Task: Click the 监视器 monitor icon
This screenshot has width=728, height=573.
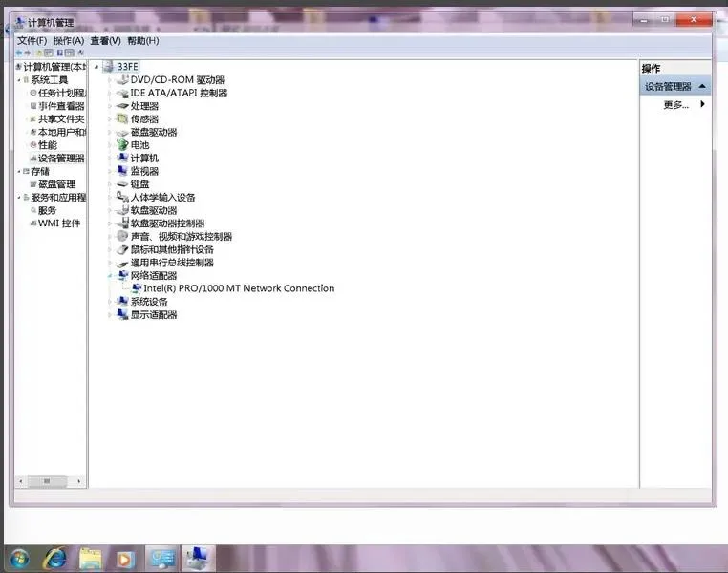Action: click(122, 171)
